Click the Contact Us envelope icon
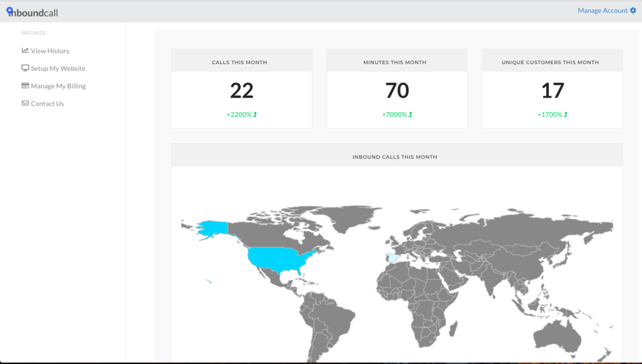Screen dimensions: 642x364 click(25, 103)
